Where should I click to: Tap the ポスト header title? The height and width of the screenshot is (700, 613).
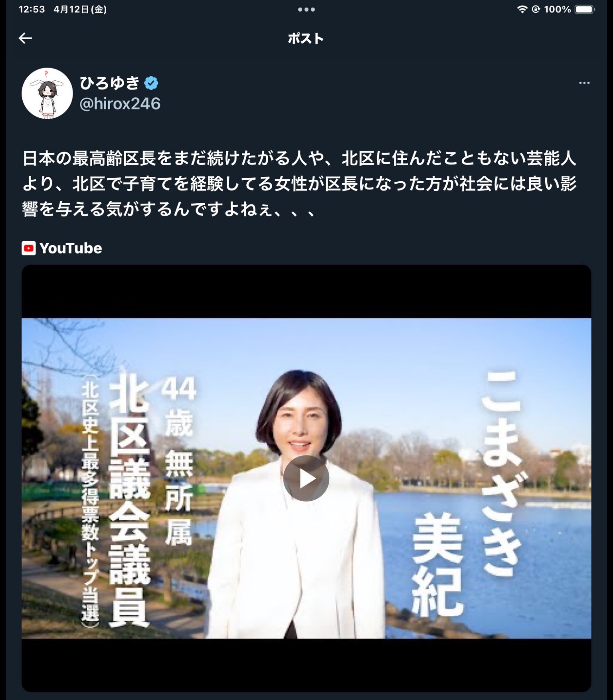point(306,38)
